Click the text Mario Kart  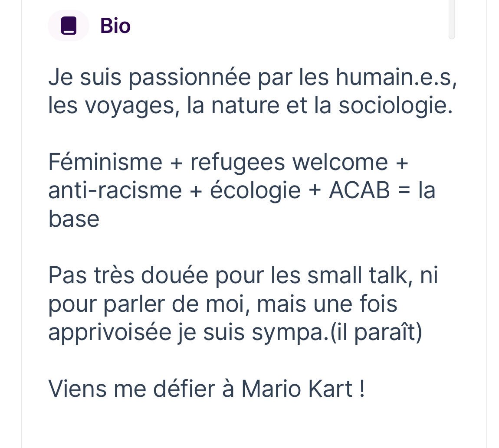297,389
